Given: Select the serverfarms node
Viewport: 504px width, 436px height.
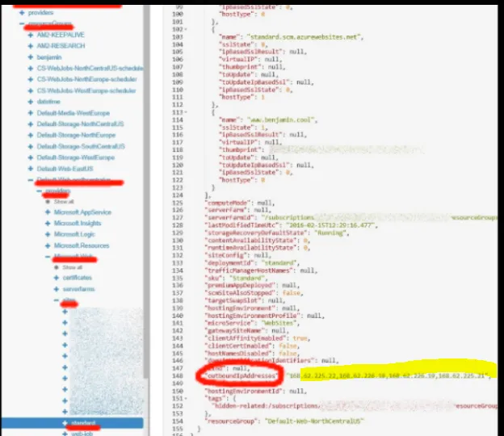Looking at the screenshot, I should coord(78,289).
